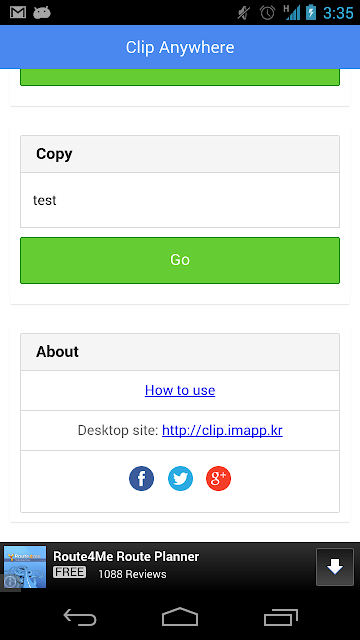The image size is (360, 640).
Task: Go to the Android home screen icon
Action: [x=180, y=617]
